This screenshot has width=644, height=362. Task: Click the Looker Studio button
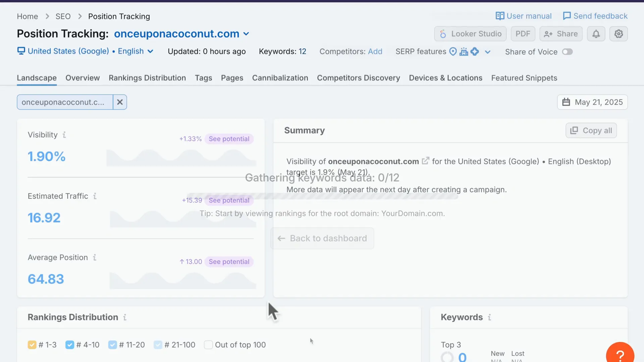pyautogui.click(x=470, y=34)
